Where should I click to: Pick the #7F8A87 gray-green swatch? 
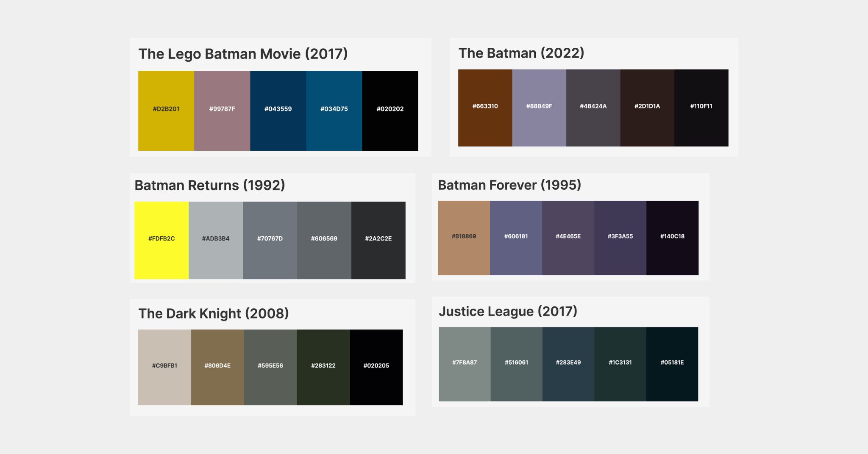[465, 363]
